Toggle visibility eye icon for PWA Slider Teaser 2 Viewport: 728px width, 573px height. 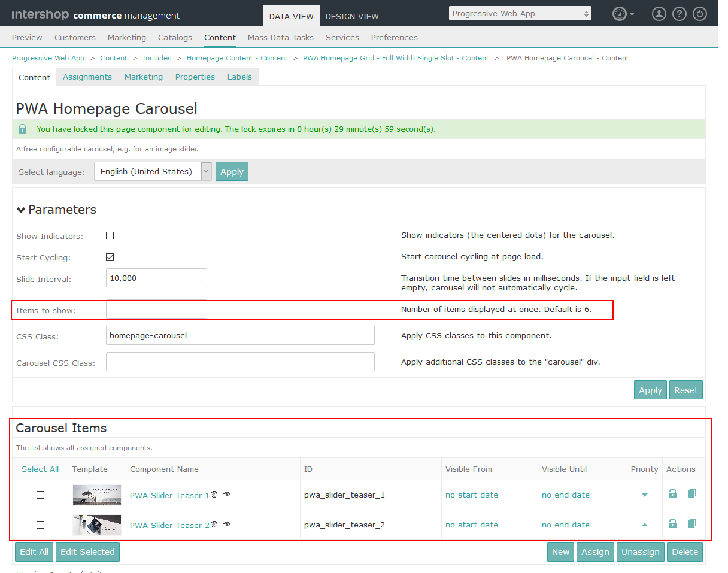226,523
